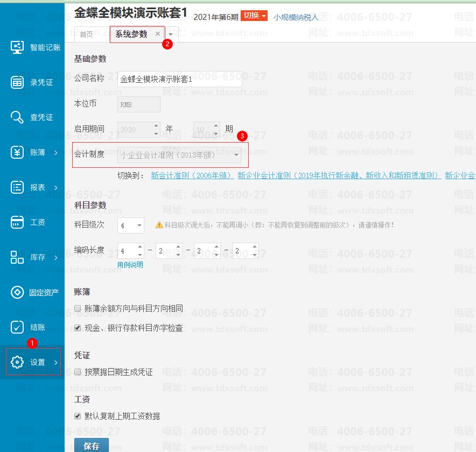Open 查凭证 magnifier icon

click(18, 117)
